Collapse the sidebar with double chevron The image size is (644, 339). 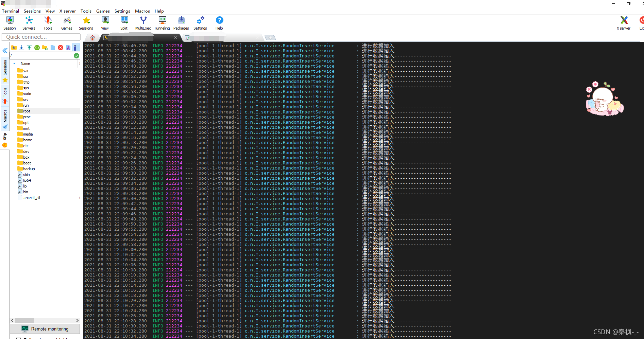[5, 51]
